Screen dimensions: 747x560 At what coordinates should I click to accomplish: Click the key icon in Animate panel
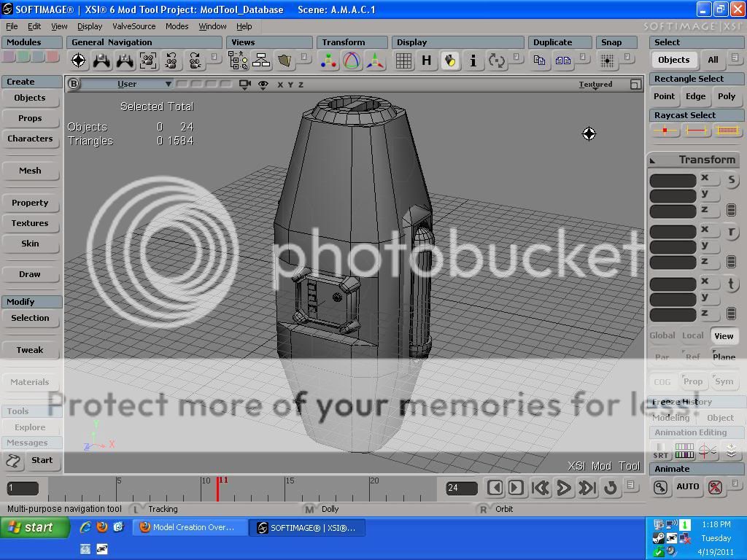tap(660, 487)
